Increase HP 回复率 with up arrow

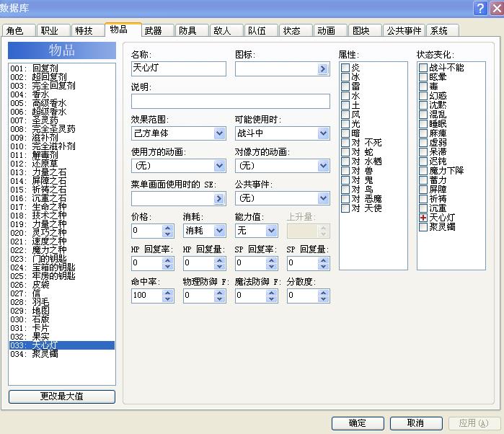pyautogui.click(x=167, y=260)
